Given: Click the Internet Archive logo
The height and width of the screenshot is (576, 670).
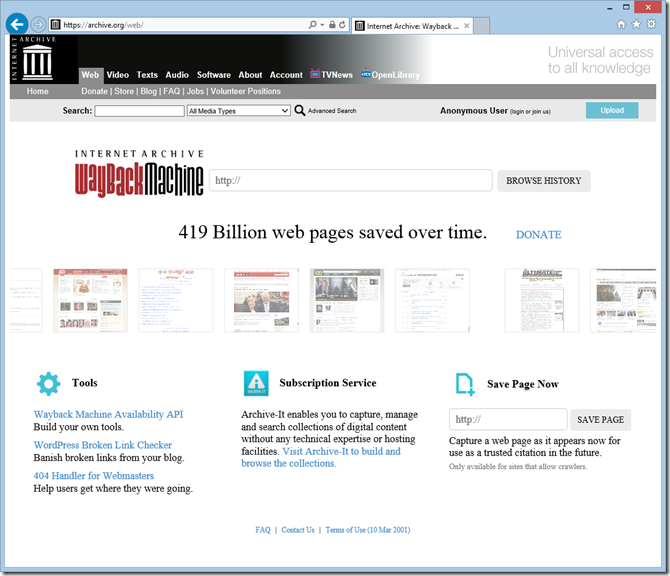Looking at the screenshot, I should (34, 59).
